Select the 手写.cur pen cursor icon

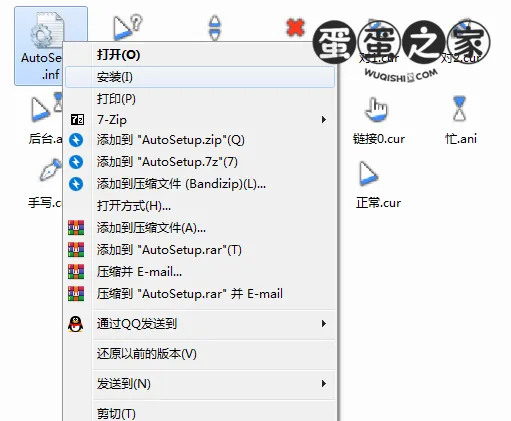(51, 170)
